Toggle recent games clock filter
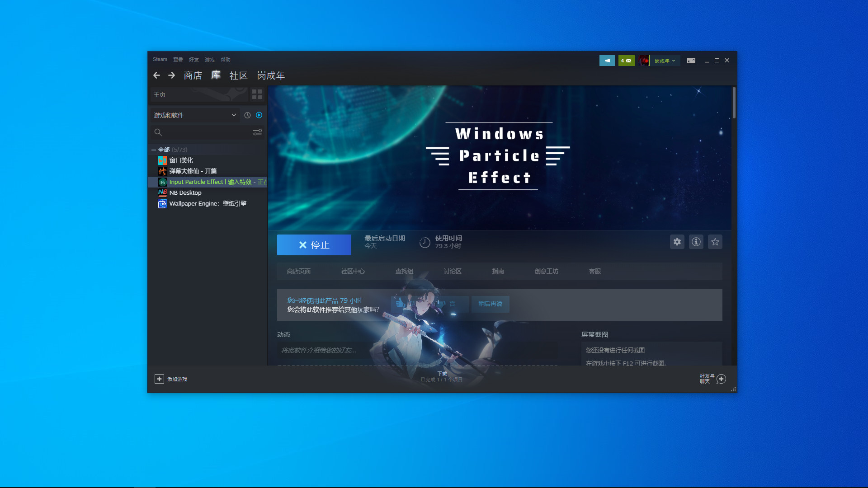 247,115
